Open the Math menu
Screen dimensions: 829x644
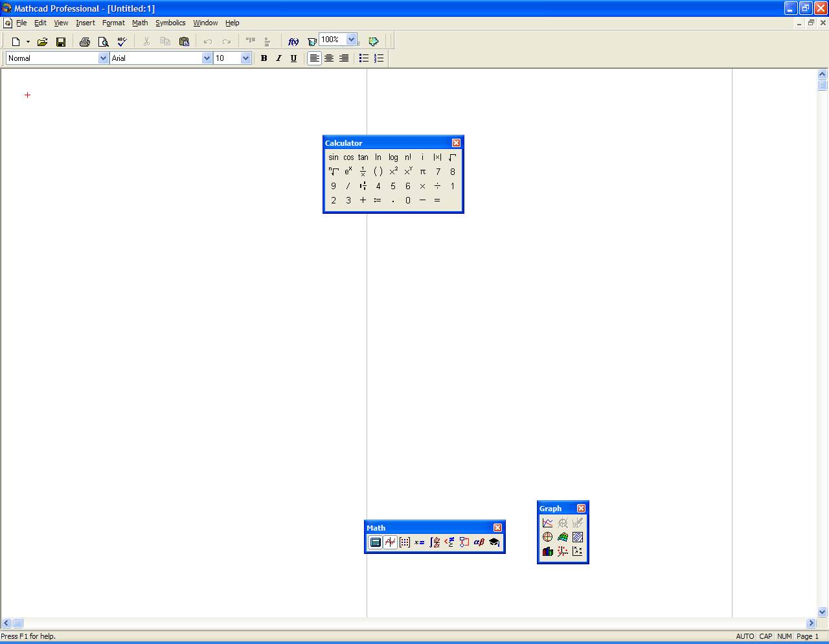[x=140, y=23]
